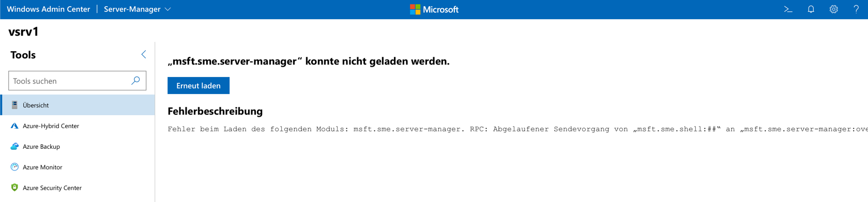Open Azure Security Center entry
The image size is (868, 202).
78,188
